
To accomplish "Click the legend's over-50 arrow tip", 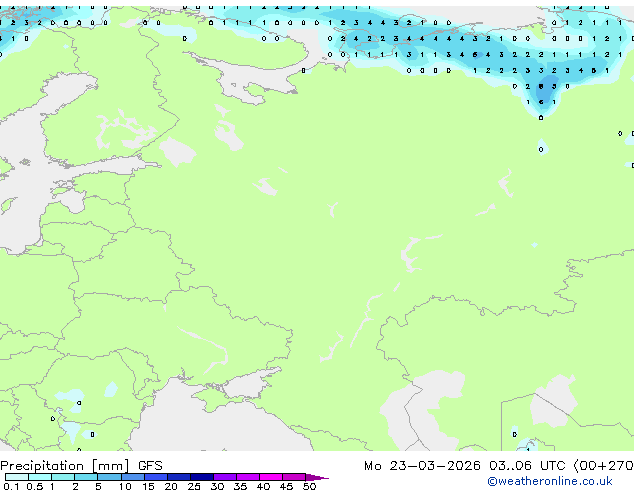I will pos(317,477).
